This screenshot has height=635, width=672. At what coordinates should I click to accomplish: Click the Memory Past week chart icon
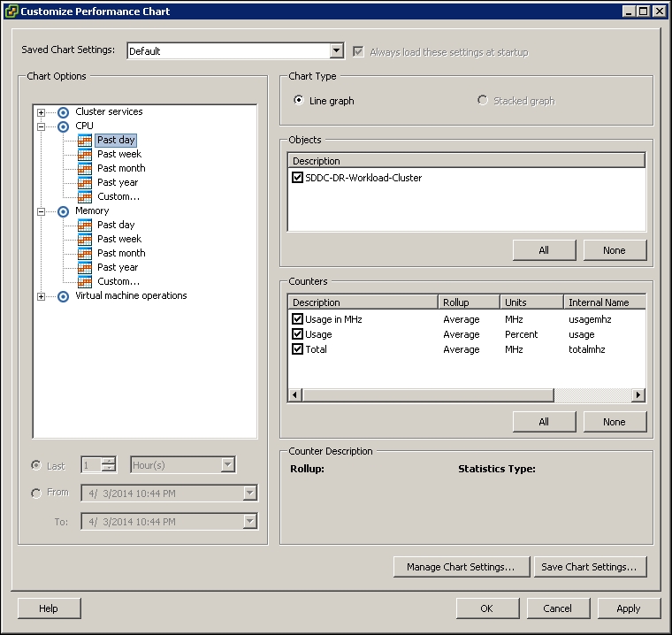84,240
